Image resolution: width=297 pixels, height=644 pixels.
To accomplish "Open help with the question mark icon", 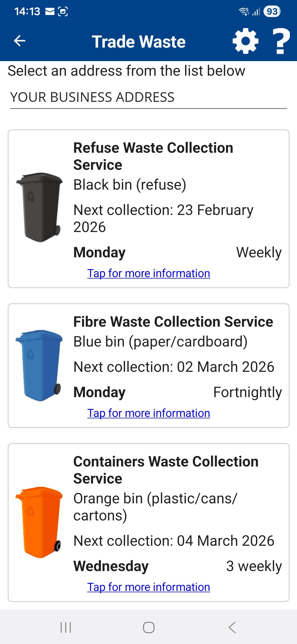I will point(280,41).
